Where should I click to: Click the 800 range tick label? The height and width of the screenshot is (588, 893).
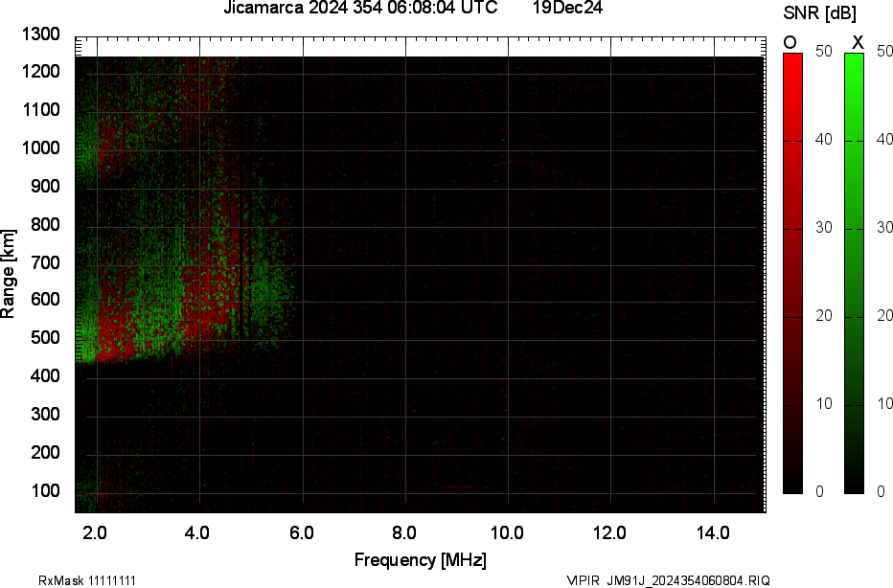pyautogui.click(x=45, y=224)
